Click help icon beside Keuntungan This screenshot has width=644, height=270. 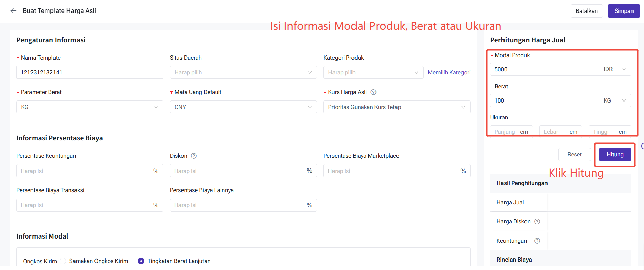[x=537, y=241]
